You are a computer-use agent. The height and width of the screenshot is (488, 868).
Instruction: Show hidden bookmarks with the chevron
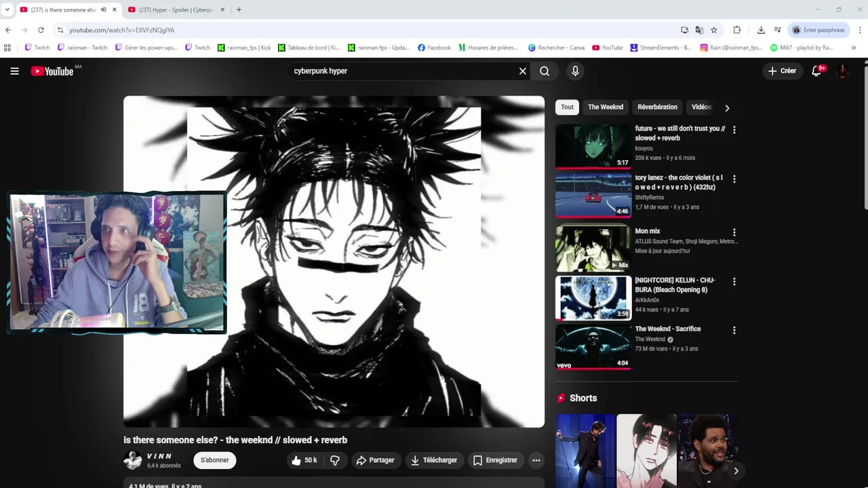click(x=853, y=47)
